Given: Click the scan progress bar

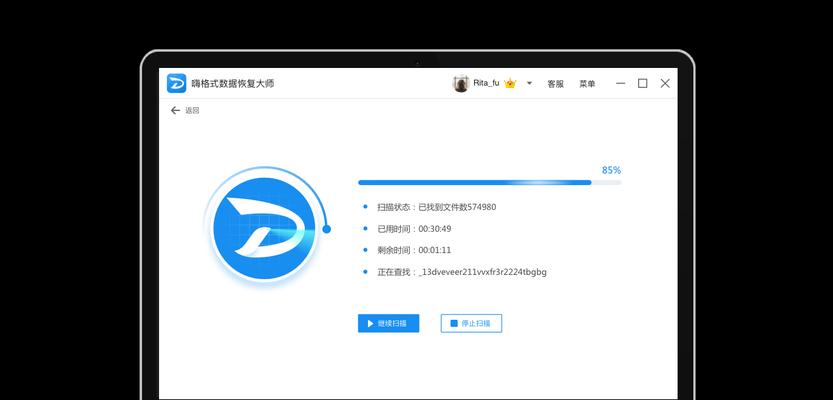Looking at the screenshot, I should (x=490, y=182).
